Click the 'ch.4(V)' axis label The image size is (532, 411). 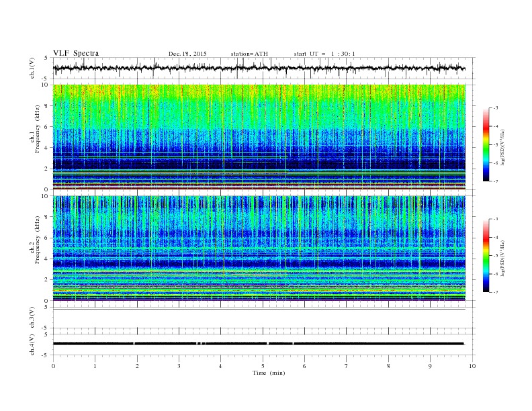coord(32,345)
